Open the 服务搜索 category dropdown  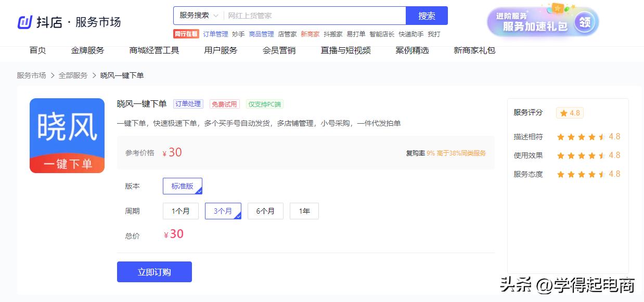coord(196,16)
